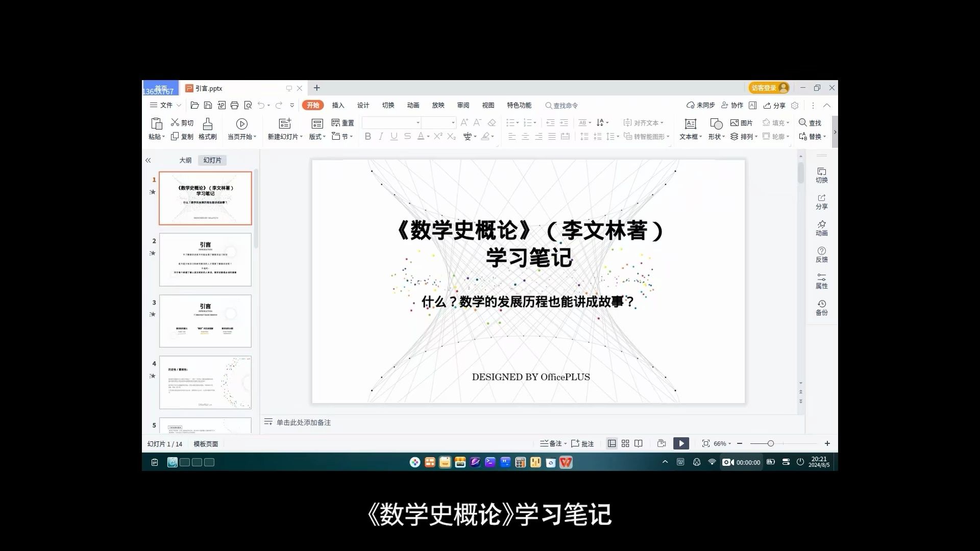Insert 图片 picture

[742, 123]
